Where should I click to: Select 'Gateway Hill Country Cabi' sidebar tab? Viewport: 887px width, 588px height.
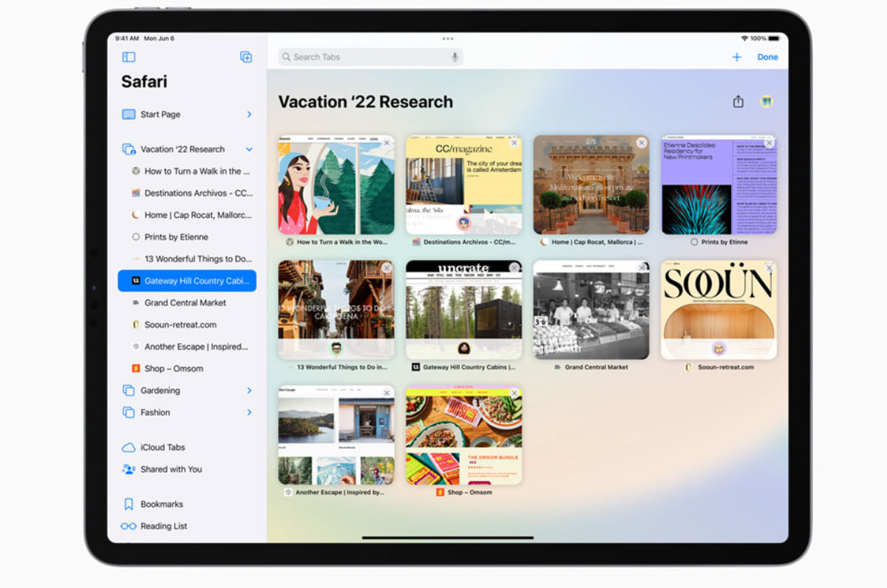click(187, 281)
